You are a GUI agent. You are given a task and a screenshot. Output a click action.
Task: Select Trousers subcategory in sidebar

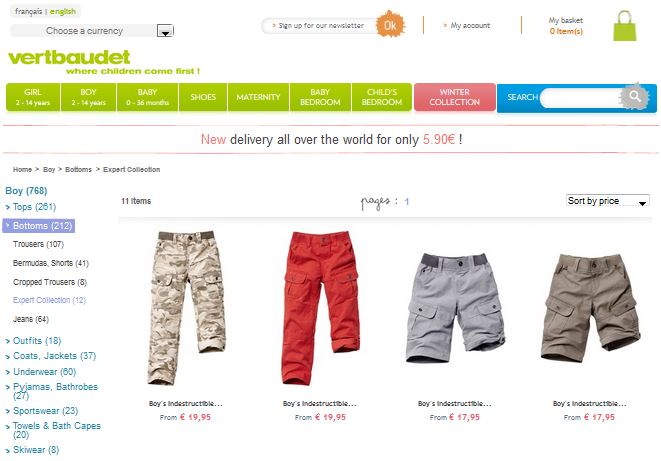[38, 244]
